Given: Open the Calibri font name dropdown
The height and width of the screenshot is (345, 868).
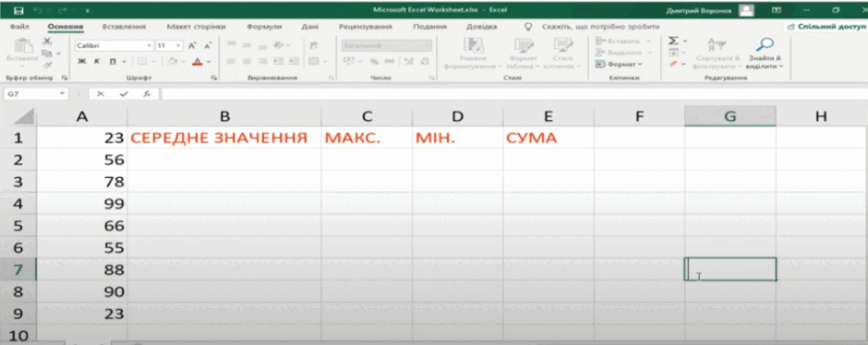Looking at the screenshot, I should [x=150, y=46].
